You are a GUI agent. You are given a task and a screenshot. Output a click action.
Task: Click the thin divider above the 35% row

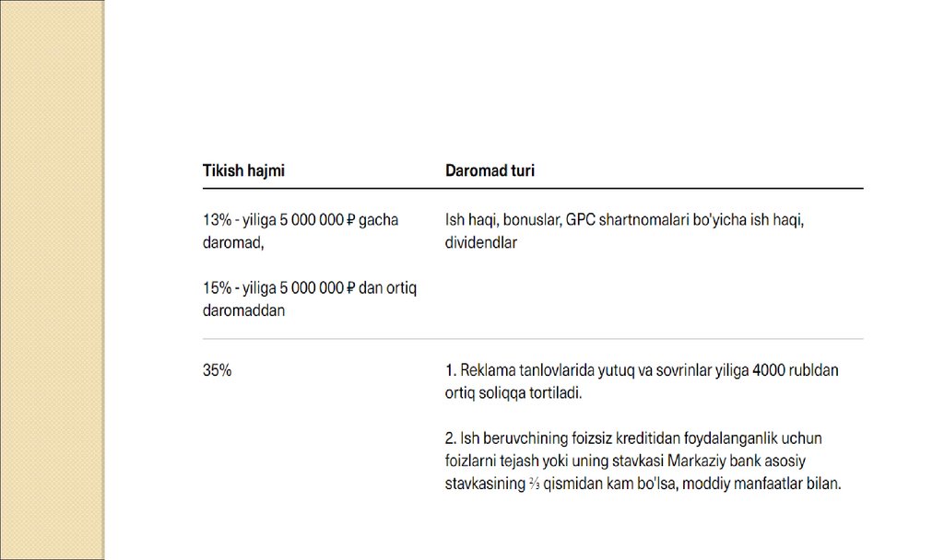click(x=532, y=339)
